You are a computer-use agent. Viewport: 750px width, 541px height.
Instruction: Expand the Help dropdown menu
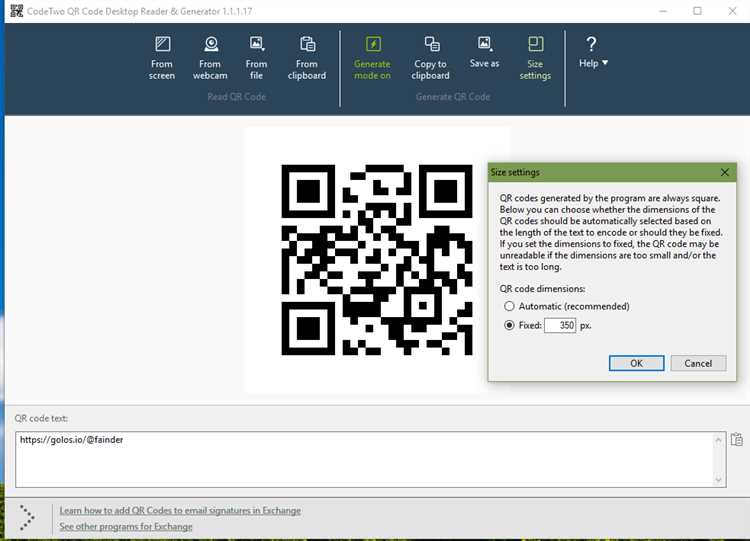(592, 53)
